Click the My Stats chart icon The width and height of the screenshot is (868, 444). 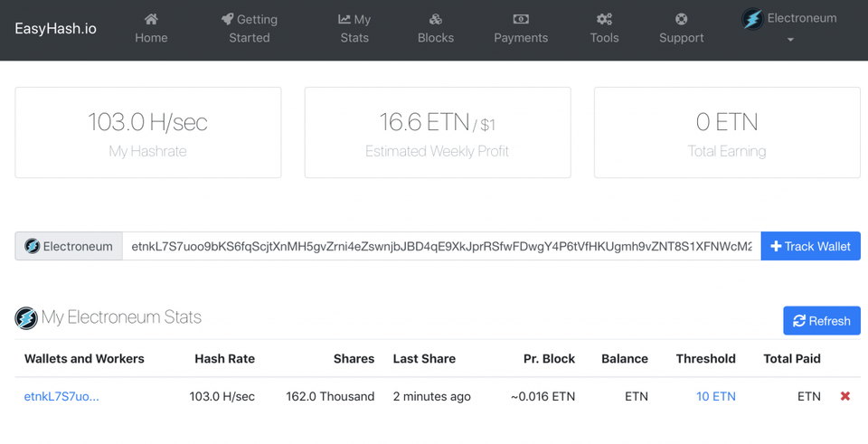344,19
